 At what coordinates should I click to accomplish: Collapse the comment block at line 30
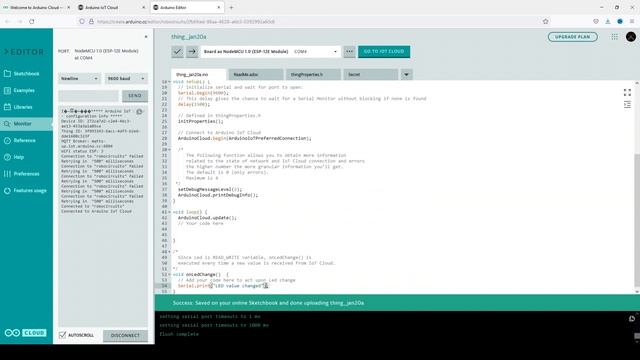(170, 150)
